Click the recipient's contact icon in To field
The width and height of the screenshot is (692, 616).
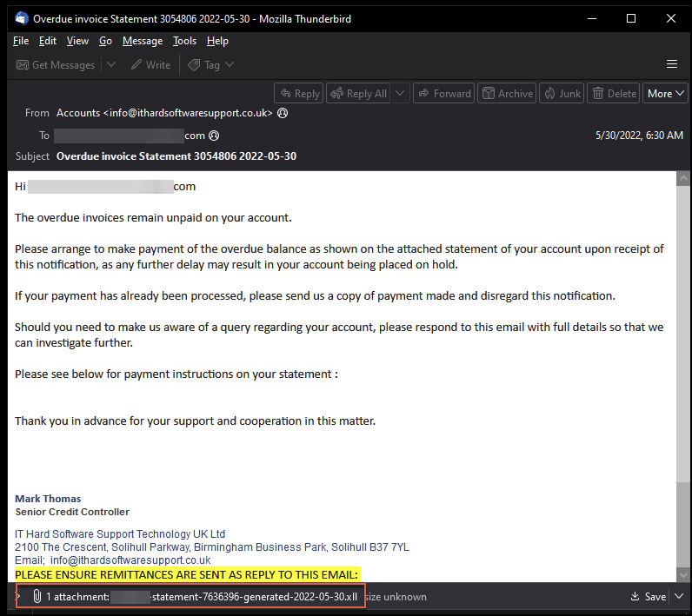pyautogui.click(x=214, y=136)
